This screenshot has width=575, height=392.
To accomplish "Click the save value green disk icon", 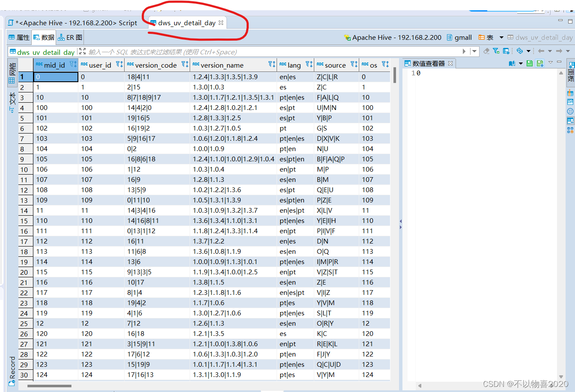I will (x=530, y=63).
